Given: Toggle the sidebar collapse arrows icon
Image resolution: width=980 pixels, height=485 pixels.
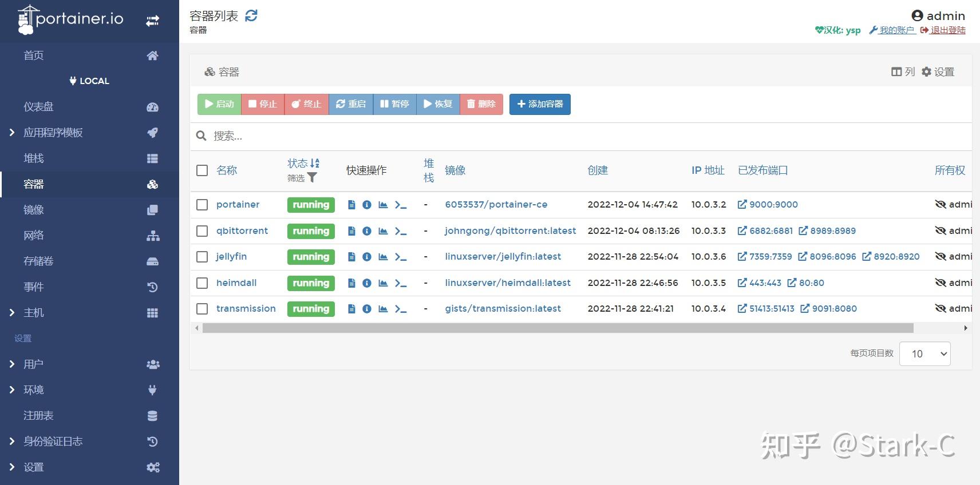Looking at the screenshot, I should (152, 21).
